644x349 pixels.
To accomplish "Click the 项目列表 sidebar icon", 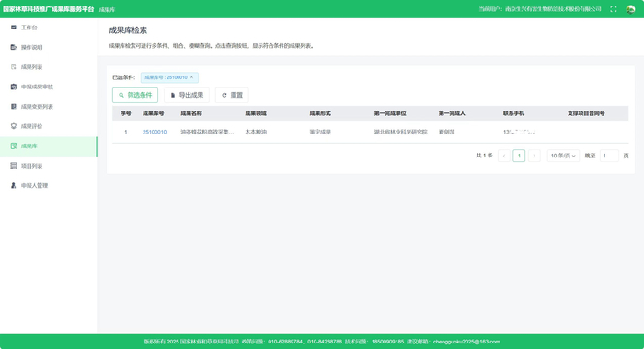I will [x=14, y=165].
